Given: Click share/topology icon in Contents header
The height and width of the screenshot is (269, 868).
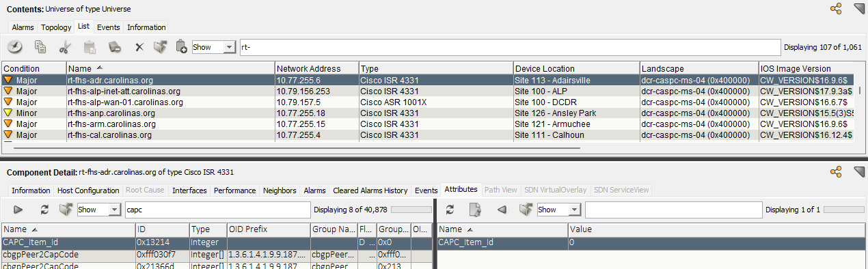Looking at the screenshot, I should click(x=835, y=9).
